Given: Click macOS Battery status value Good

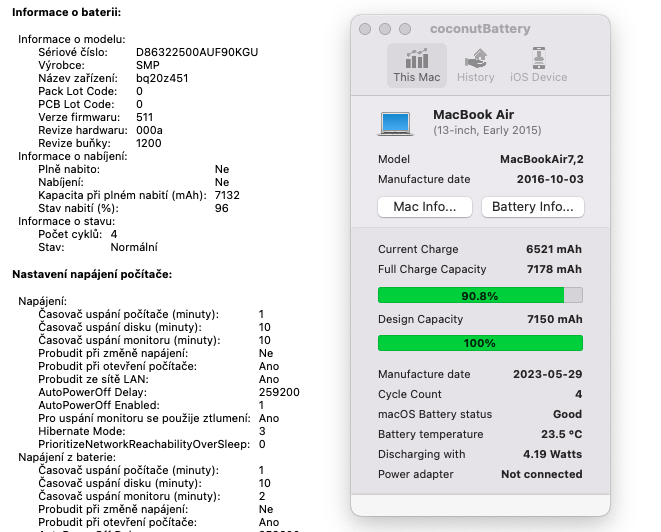Looking at the screenshot, I should point(567,414).
